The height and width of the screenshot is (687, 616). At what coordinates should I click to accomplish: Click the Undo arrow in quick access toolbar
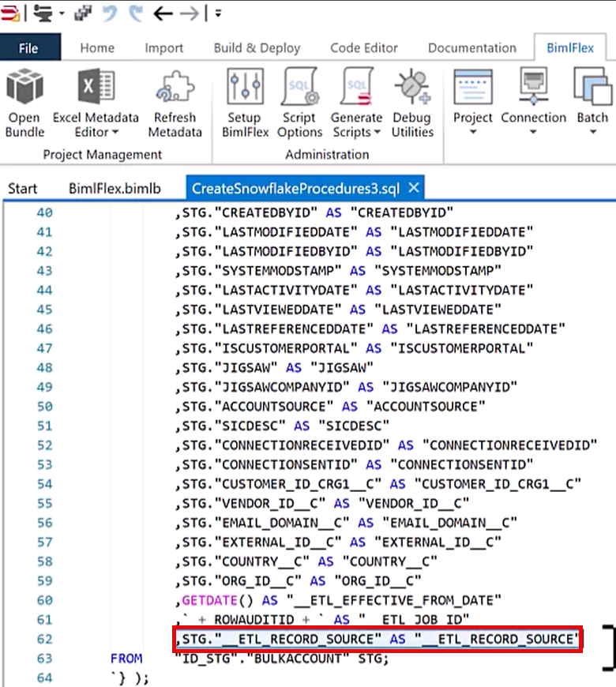(110, 13)
